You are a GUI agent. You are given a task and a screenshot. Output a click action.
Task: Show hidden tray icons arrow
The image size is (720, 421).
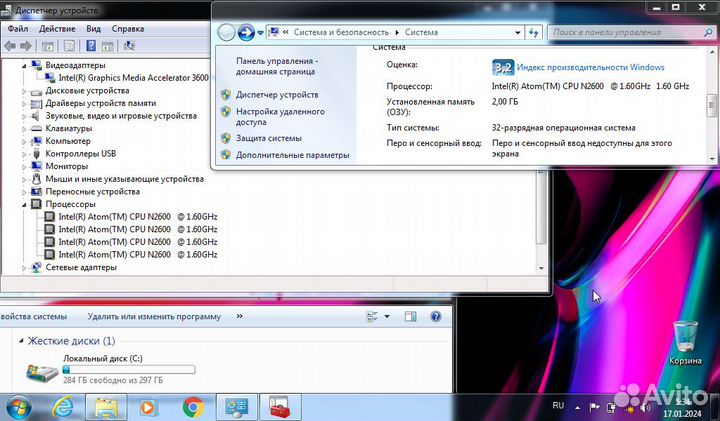click(577, 407)
